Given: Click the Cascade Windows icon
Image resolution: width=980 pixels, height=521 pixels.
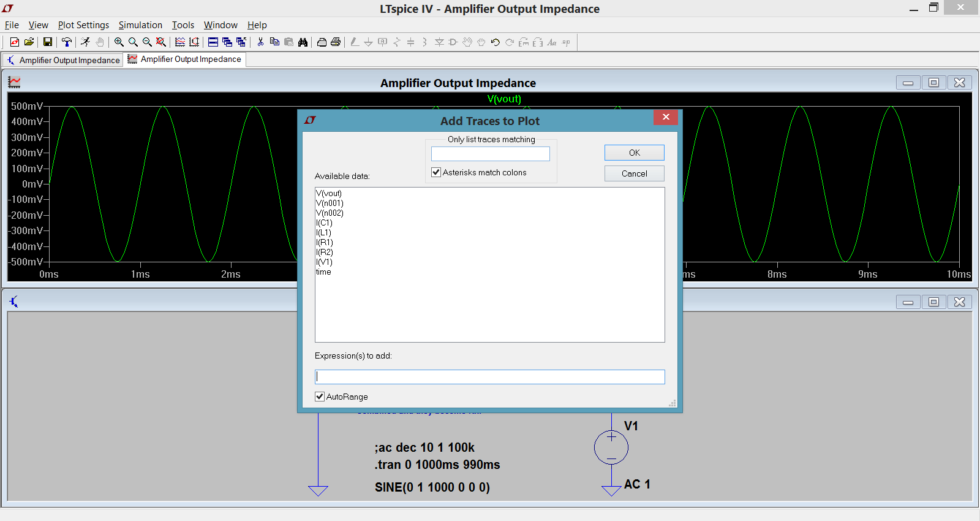Looking at the screenshot, I should click(x=227, y=42).
